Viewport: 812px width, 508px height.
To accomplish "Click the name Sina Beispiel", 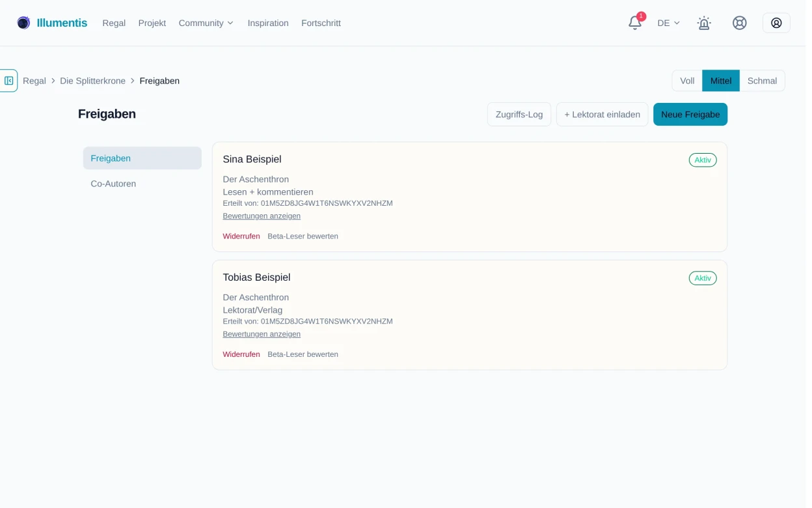I will pos(252,160).
